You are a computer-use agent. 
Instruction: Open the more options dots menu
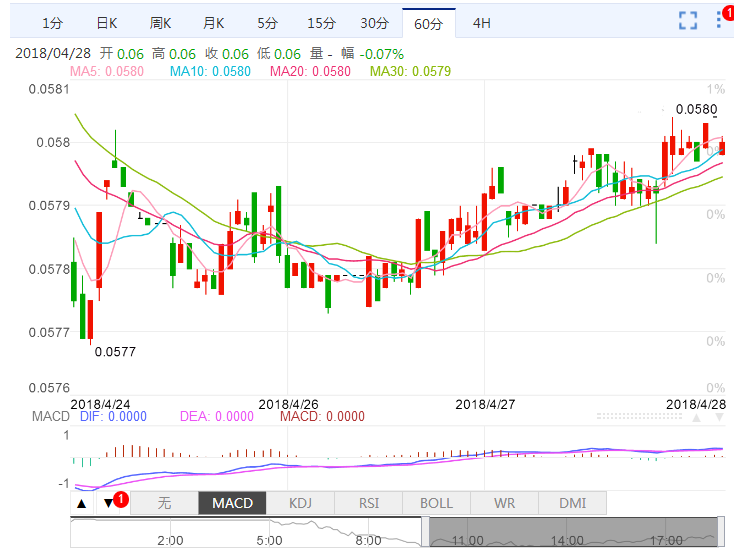coord(719,20)
